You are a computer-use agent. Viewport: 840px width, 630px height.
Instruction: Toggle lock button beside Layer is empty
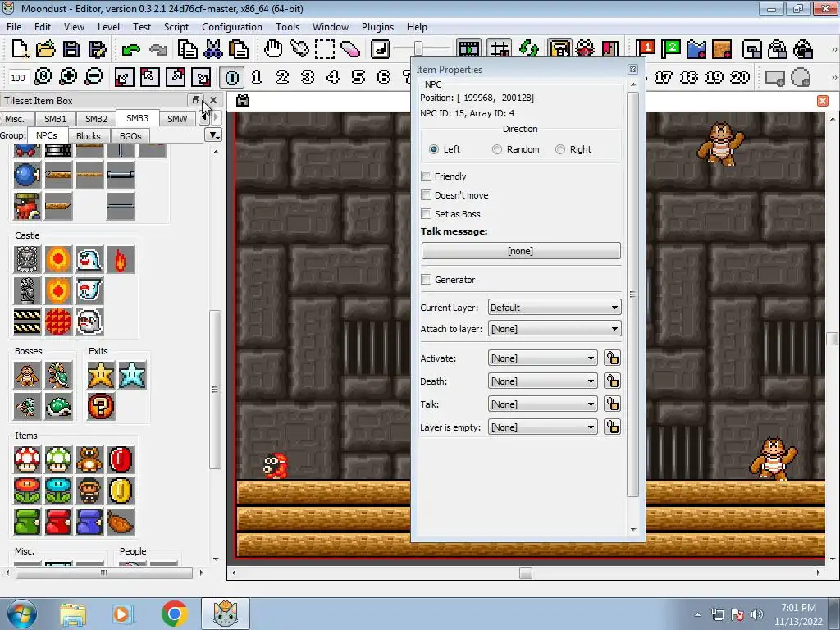click(x=612, y=427)
